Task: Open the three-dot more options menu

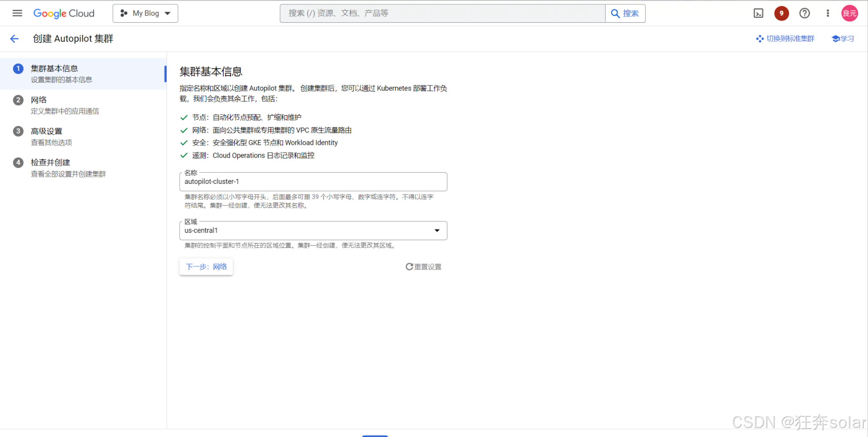Action: [828, 13]
